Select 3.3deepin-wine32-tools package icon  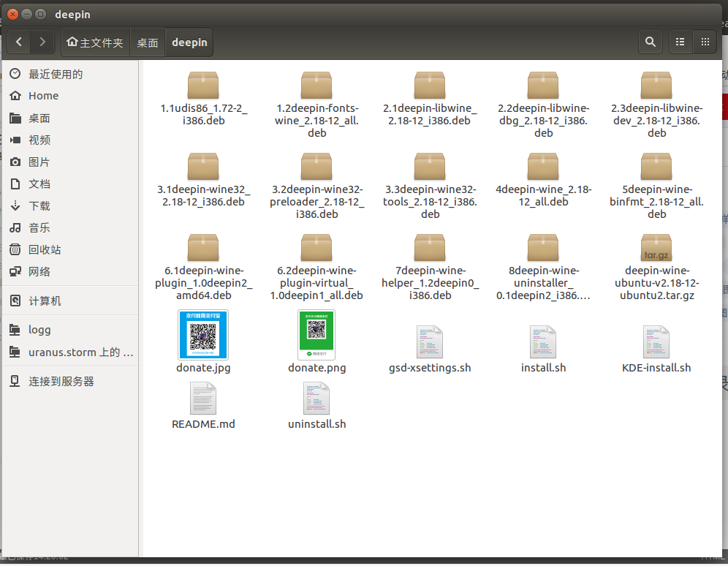(430, 167)
